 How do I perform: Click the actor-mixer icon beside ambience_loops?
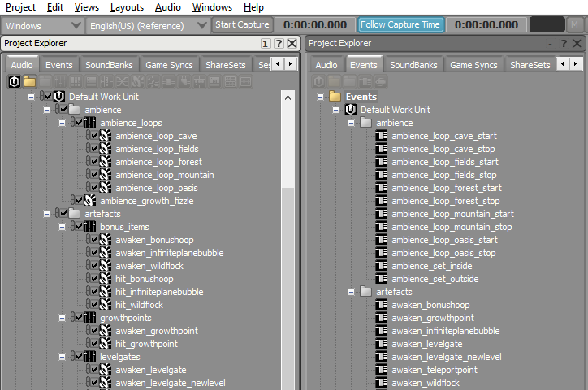90,123
